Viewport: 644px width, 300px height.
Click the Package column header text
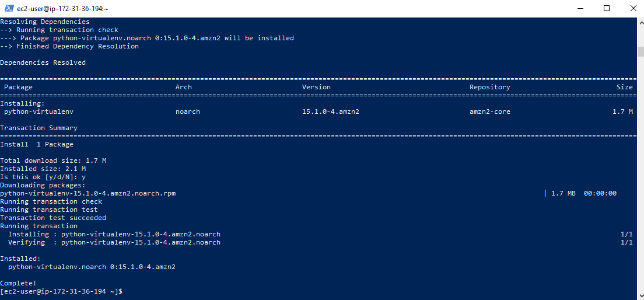tap(18, 87)
